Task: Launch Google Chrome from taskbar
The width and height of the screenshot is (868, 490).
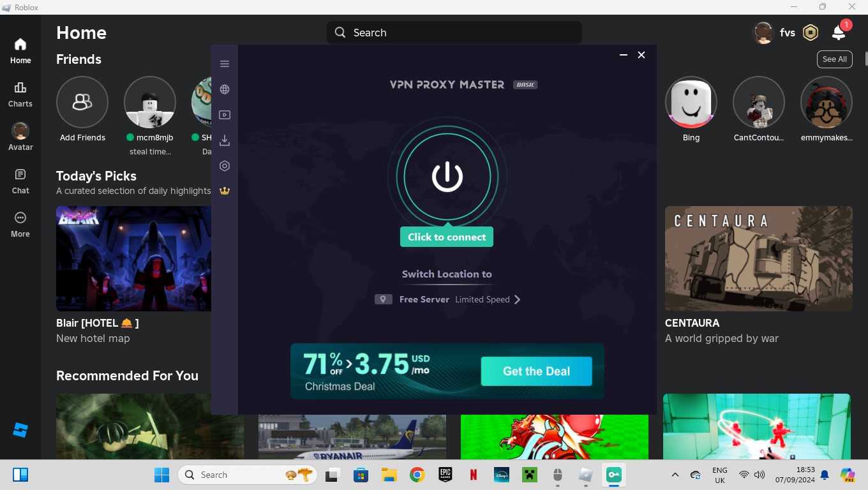Action: pyautogui.click(x=417, y=475)
